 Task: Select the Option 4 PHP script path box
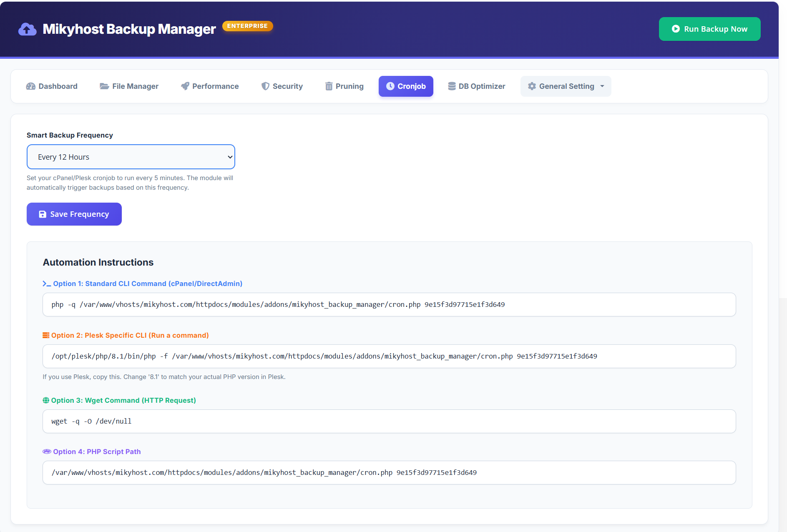point(389,473)
